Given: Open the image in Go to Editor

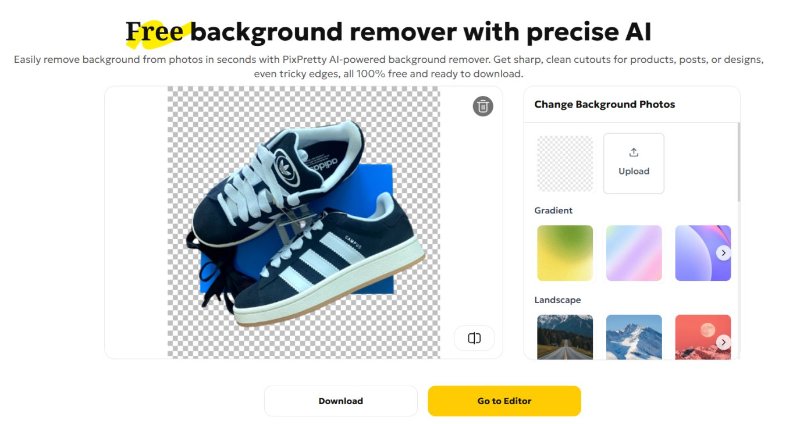Looking at the screenshot, I should point(504,401).
